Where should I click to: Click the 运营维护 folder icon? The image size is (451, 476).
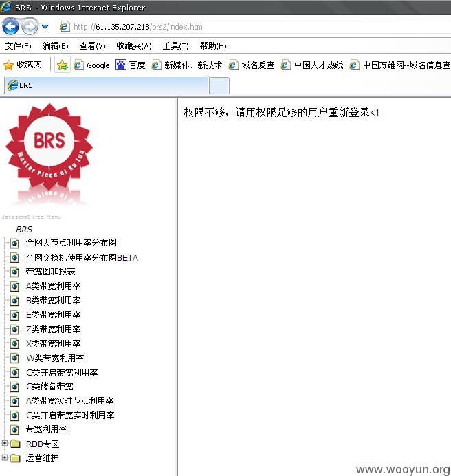coord(15,458)
